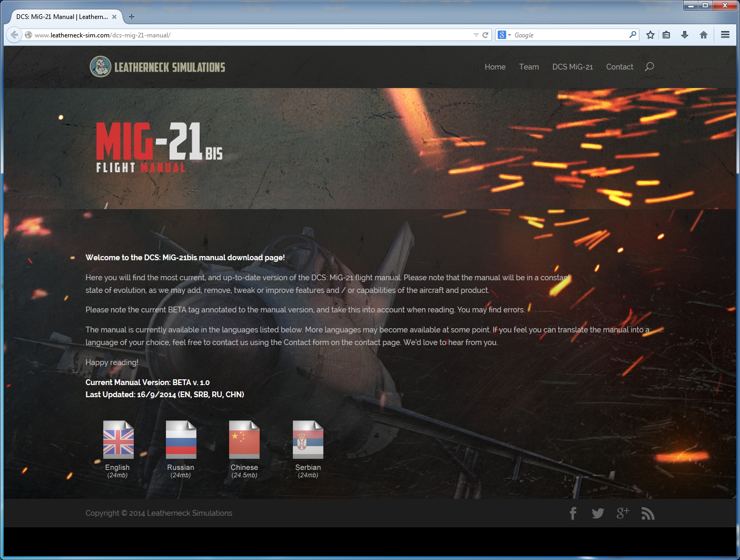
Task: Open the Google Plus footer icon
Action: 623,514
